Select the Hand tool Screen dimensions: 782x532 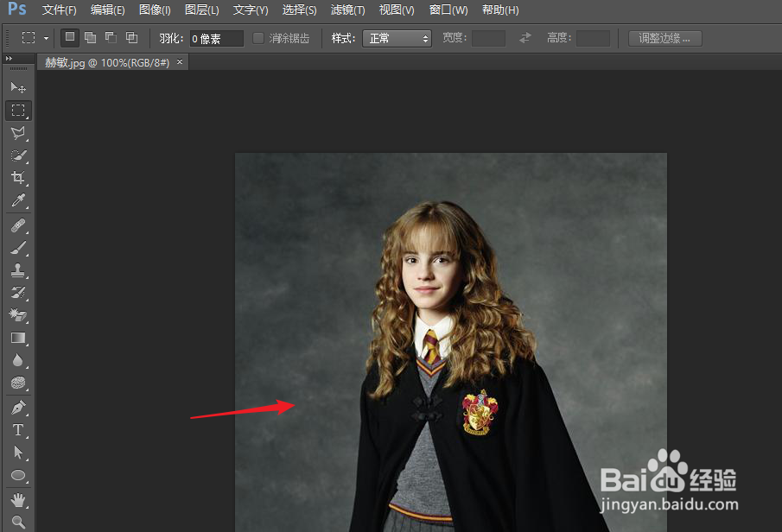(18, 500)
